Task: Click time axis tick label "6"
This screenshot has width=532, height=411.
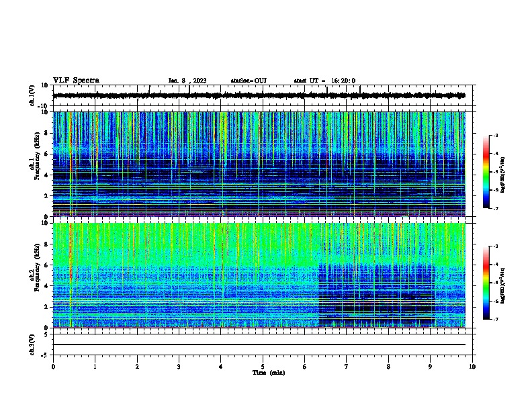Action: (x=304, y=367)
